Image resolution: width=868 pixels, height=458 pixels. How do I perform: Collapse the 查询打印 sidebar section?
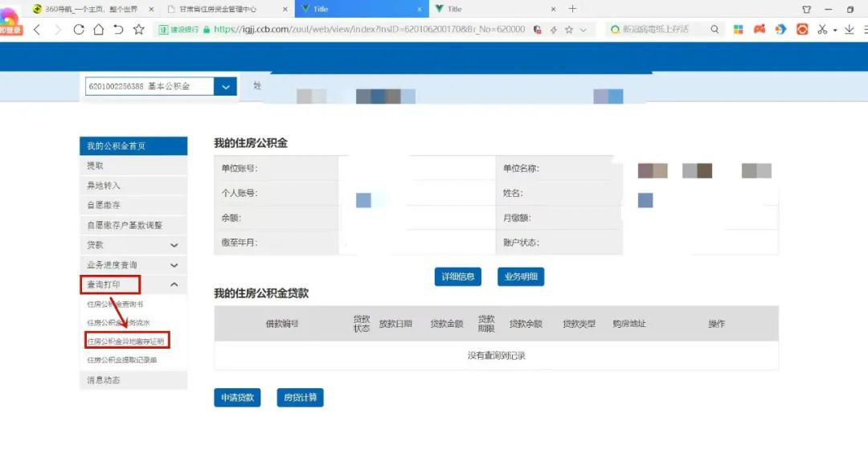174,284
